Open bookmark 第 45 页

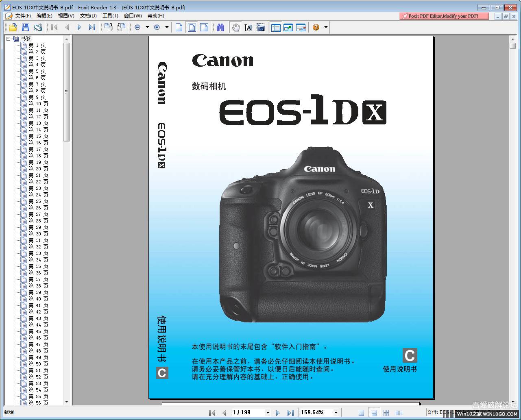pos(38,331)
